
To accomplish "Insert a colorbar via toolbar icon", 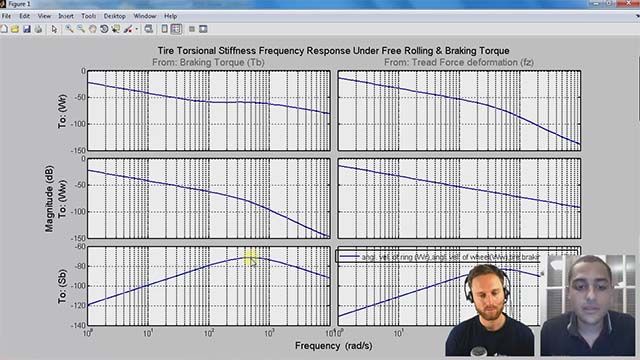I will pyautogui.click(x=164, y=29).
